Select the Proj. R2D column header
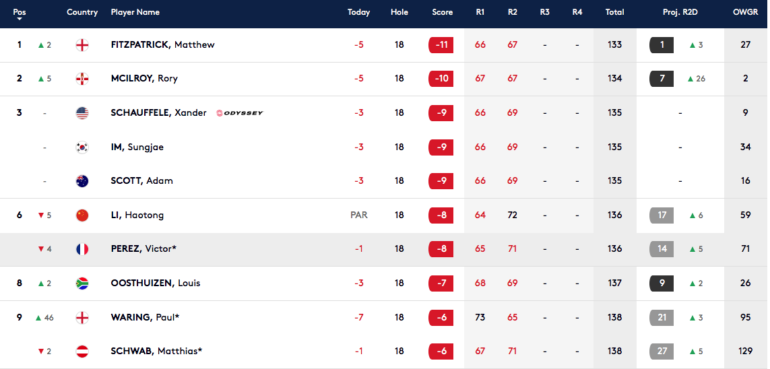The width and height of the screenshot is (770, 369). [x=680, y=12]
